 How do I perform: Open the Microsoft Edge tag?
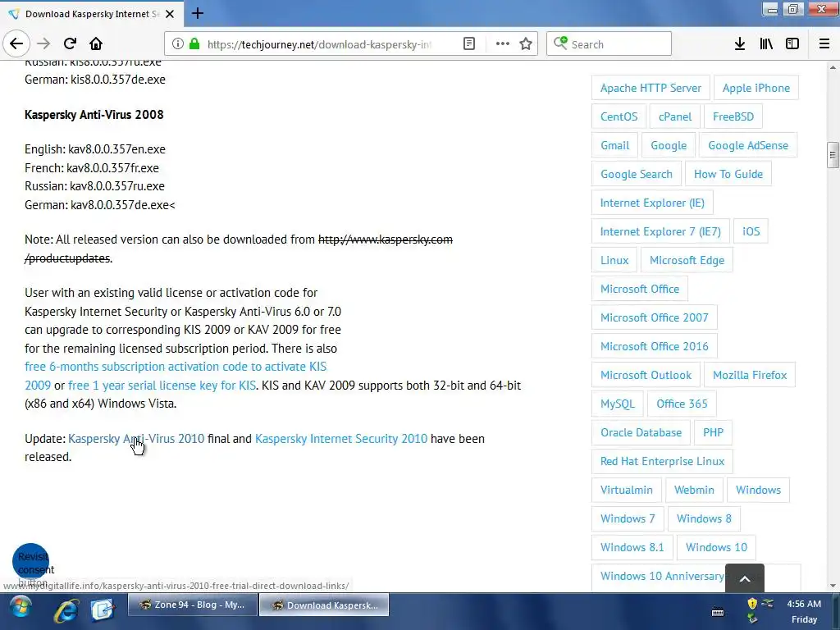coord(687,260)
